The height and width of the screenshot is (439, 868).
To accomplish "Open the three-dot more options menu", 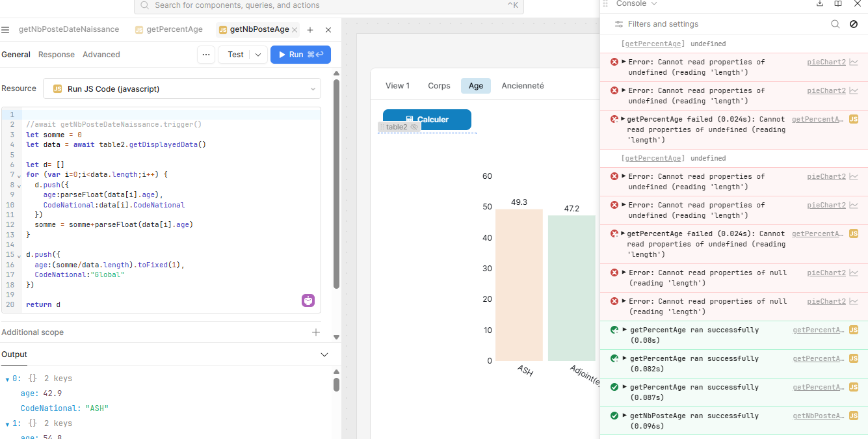I will (206, 55).
